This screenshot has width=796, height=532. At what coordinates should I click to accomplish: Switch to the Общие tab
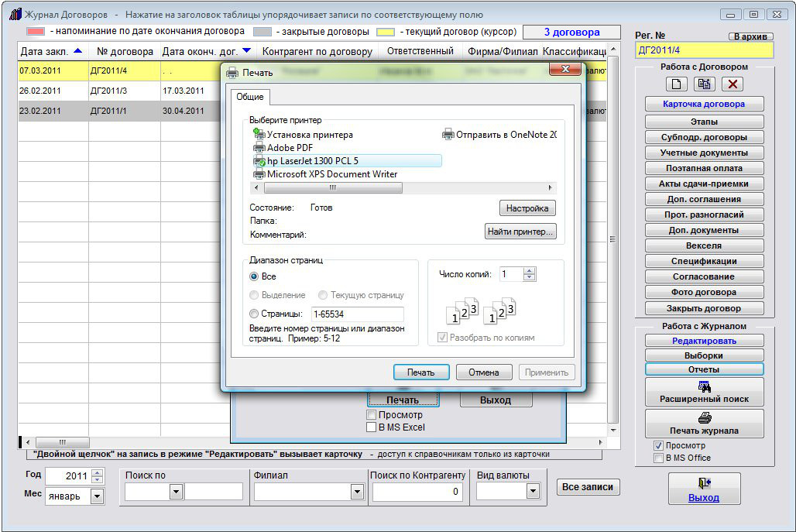click(249, 97)
